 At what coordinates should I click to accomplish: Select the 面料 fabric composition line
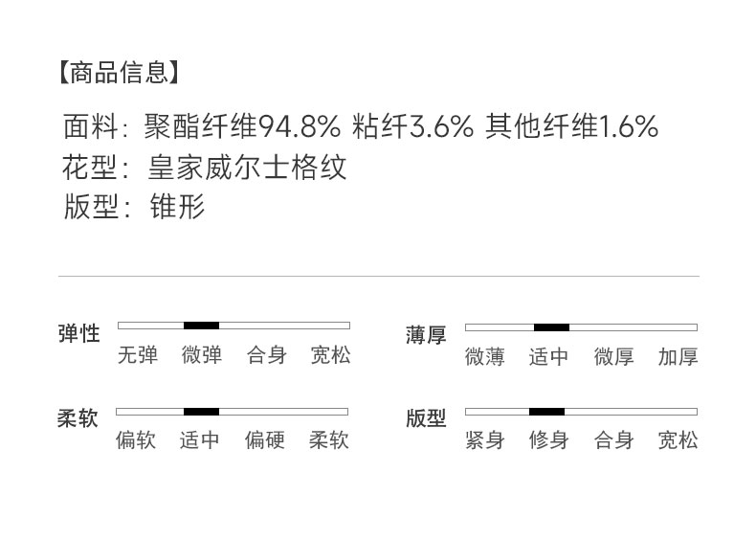coord(360,125)
